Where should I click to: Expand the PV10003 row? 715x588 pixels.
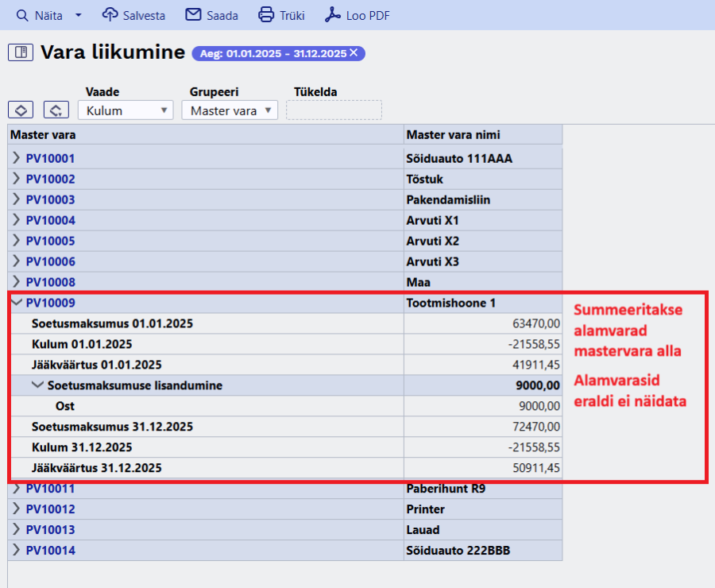(17, 199)
